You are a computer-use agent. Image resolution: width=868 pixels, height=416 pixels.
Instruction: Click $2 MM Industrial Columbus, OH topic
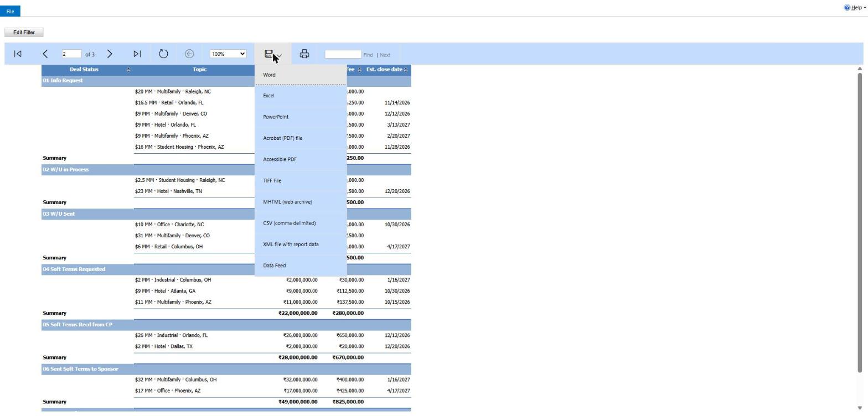coord(173,280)
